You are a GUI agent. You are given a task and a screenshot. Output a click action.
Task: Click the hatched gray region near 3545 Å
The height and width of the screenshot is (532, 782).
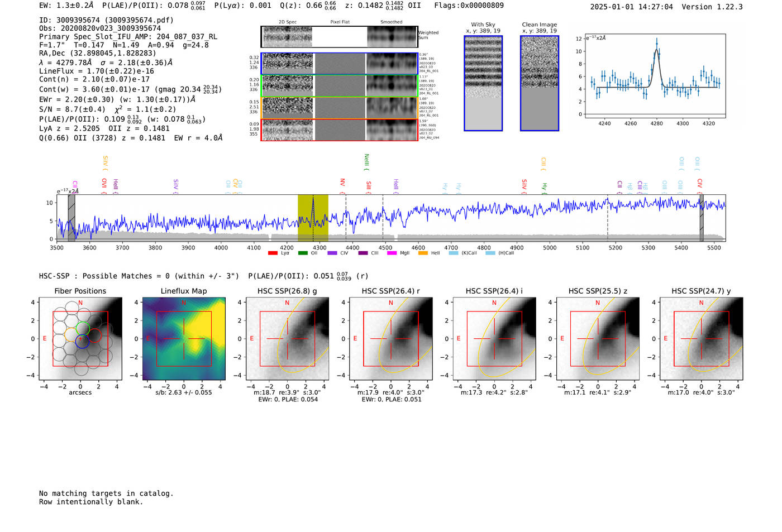[x=71, y=218]
